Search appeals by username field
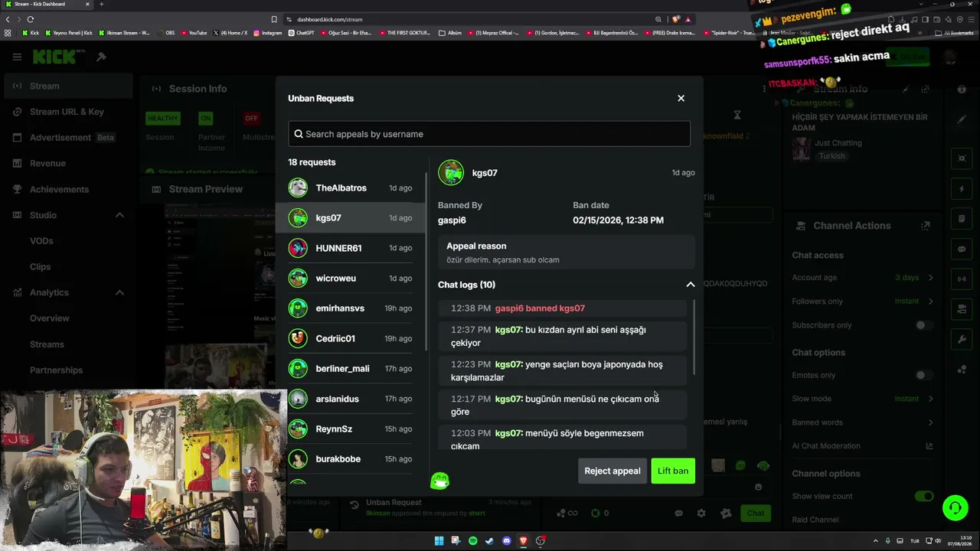Viewport: 980px width, 551px height. tap(489, 134)
